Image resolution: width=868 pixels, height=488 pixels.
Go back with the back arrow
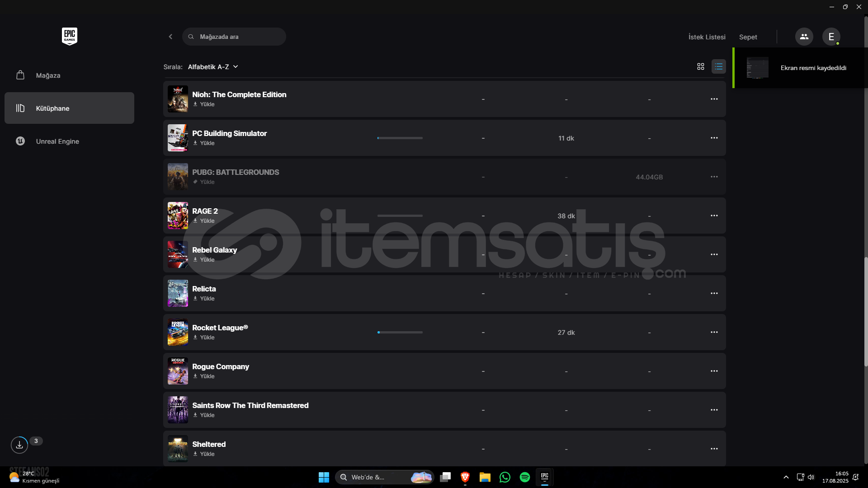click(170, 37)
